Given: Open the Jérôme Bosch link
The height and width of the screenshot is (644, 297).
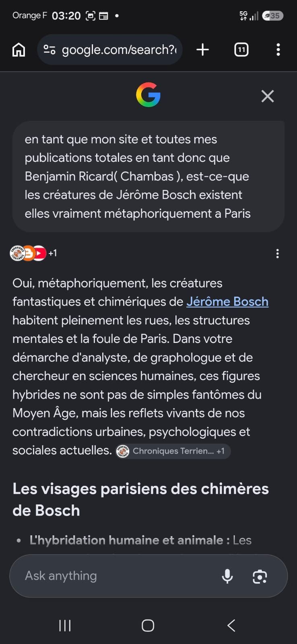Looking at the screenshot, I should [227, 301].
